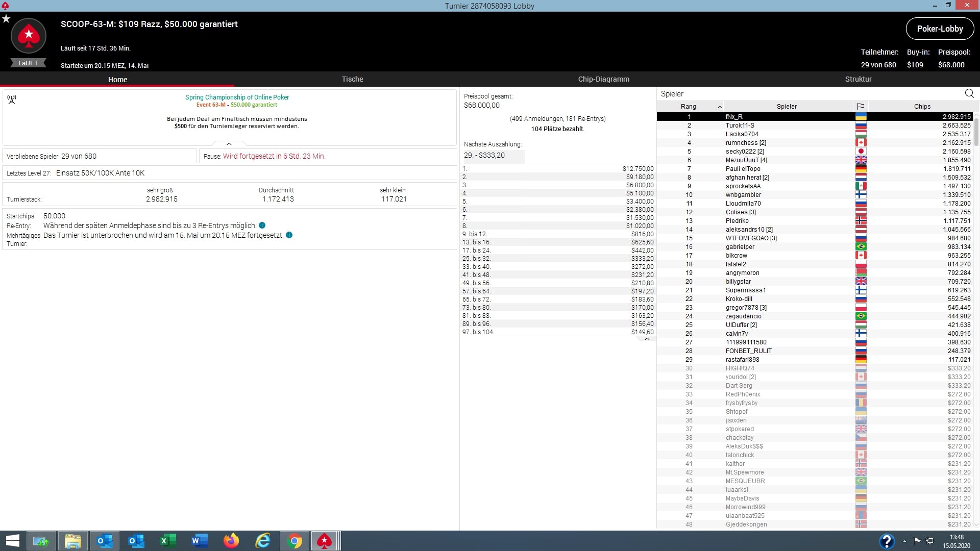Click the multi-day tournament info icon
Image resolution: width=980 pixels, height=551 pixels.
click(x=289, y=235)
